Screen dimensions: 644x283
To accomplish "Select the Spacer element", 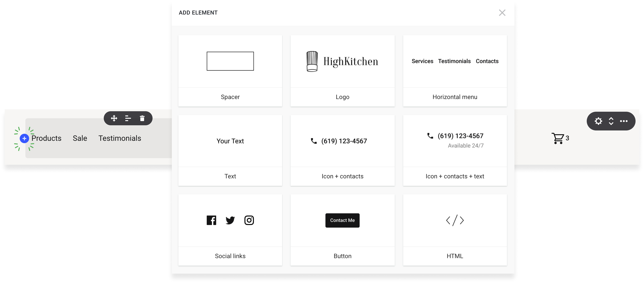I will (x=230, y=71).
